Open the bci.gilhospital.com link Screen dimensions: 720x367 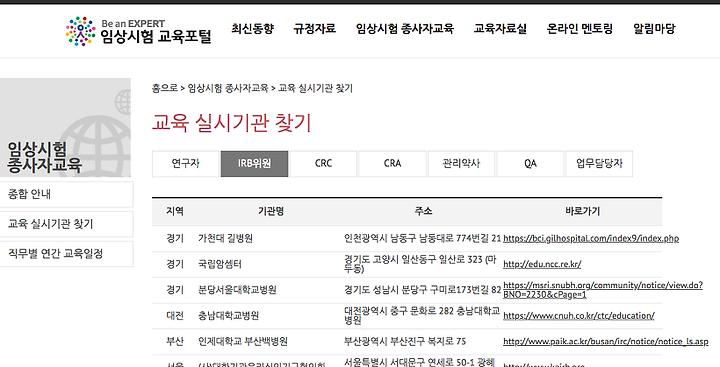click(591, 238)
